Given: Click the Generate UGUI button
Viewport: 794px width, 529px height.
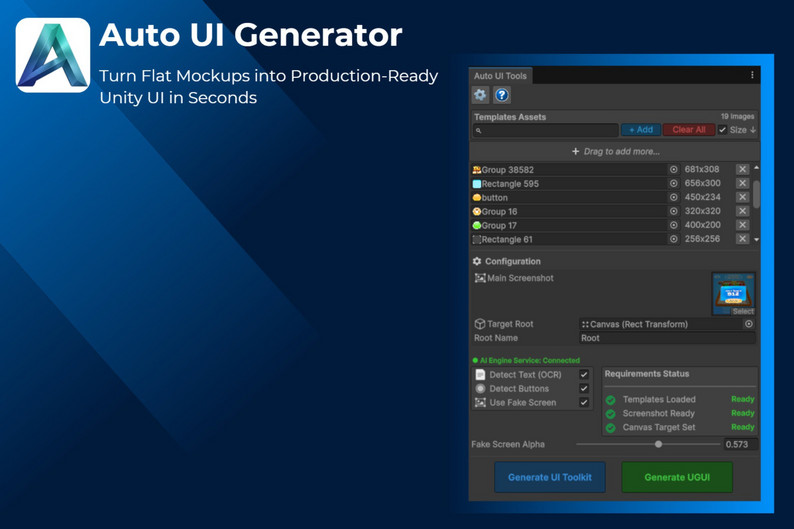Looking at the screenshot, I should pyautogui.click(x=677, y=477).
